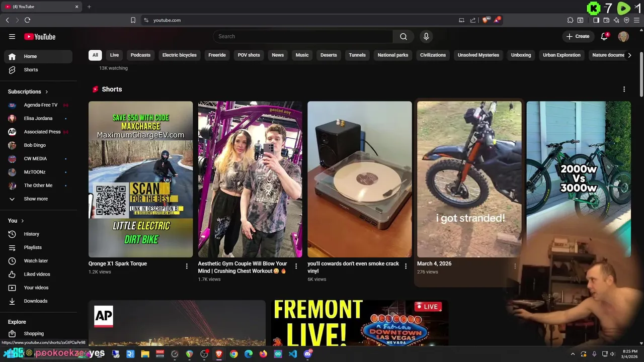
Task: Select the Podcasts filter chip
Action: pyautogui.click(x=140, y=55)
